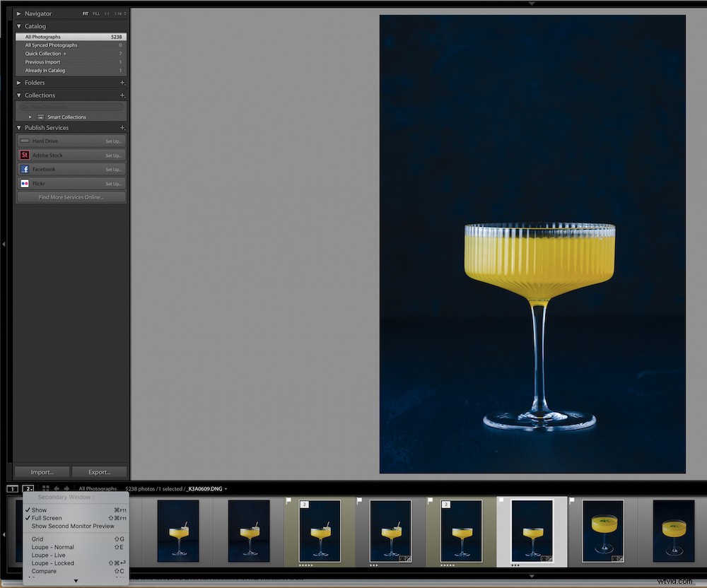
Task: Click the forward navigation arrow in the filmstrip toolbar
Action: [x=66, y=488]
